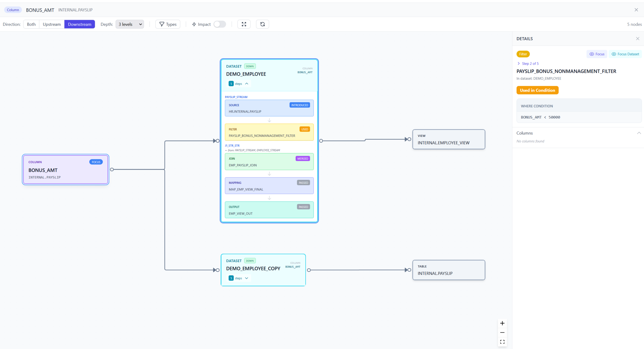Open the Types filter button
This screenshot has height=349, width=644.
[x=168, y=24]
